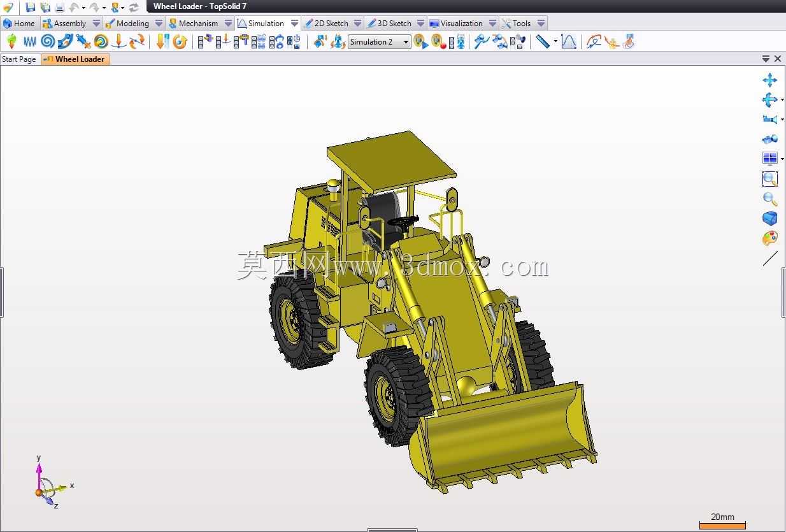Click the Save icon in quick access toolbar
786x532 pixels.
coord(31,7)
